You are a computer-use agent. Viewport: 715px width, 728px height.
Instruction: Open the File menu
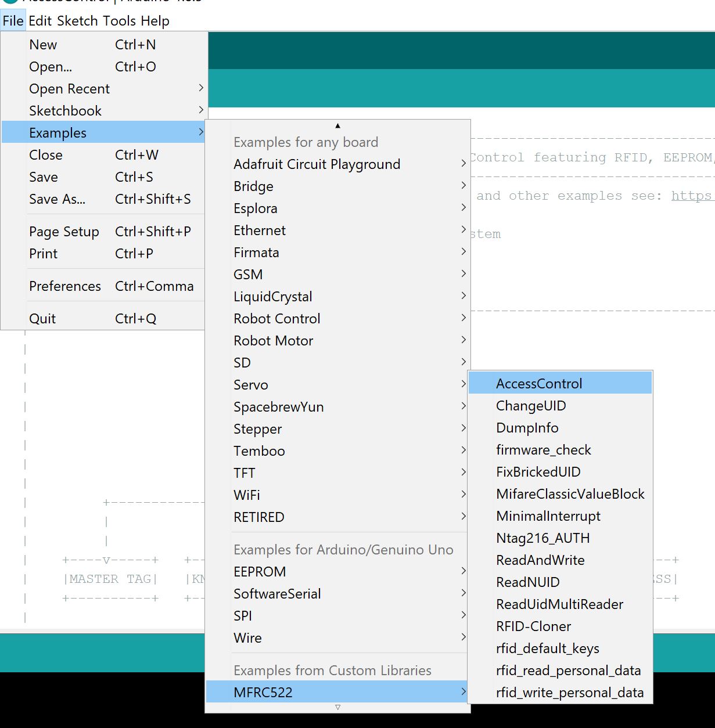click(x=13, y=21)
